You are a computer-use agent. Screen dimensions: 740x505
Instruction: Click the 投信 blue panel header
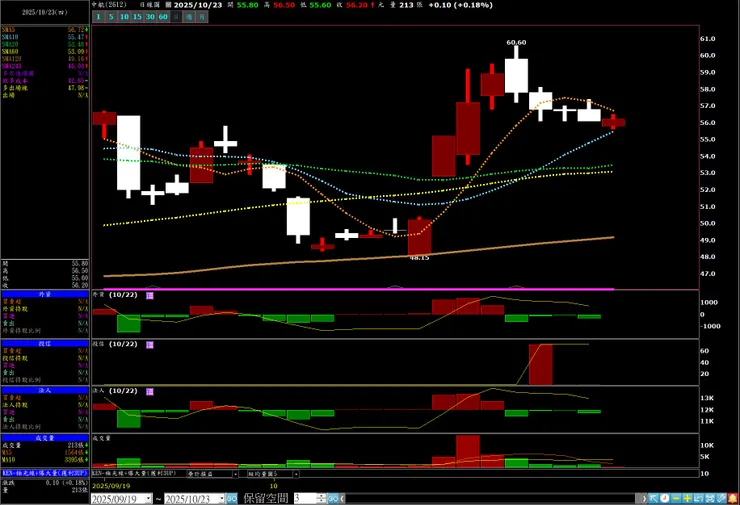click(x=45, y=344)
